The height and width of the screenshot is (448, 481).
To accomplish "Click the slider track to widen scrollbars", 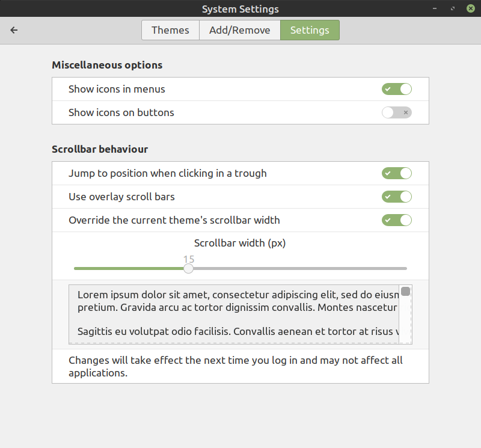I will click(x=301, y=268).
